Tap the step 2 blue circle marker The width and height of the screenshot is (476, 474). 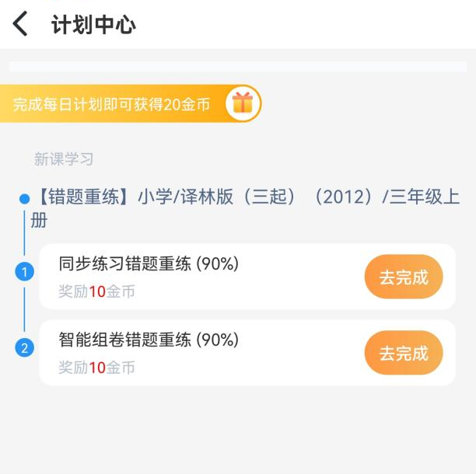click(x=25, y=347)
